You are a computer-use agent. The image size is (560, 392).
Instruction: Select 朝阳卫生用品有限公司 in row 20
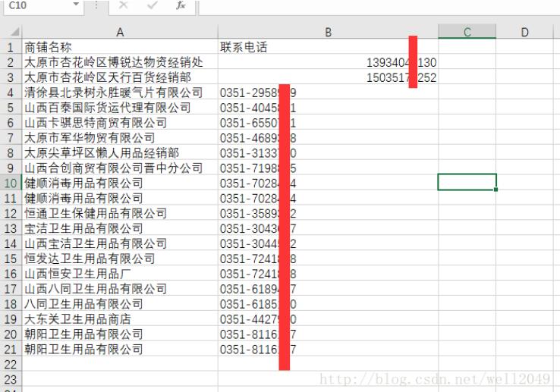(x=120, y=334)
